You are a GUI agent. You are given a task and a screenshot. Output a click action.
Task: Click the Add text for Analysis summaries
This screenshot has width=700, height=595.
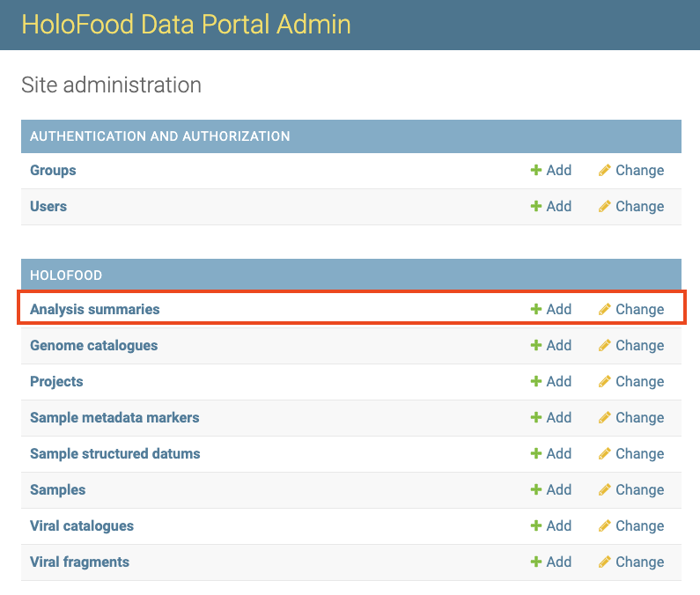point(559,309)
